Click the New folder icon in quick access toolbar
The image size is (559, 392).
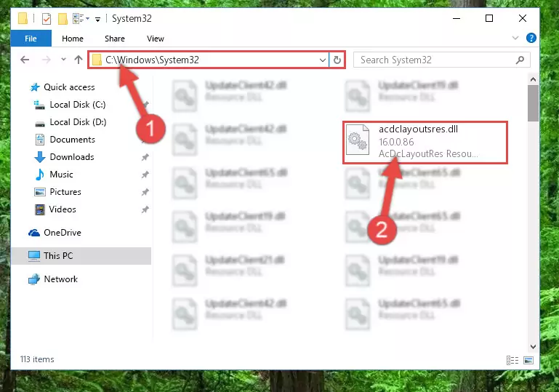63,19
